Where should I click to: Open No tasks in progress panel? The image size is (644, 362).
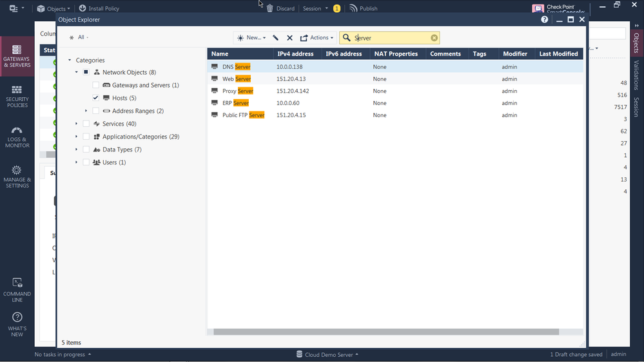pyautogui.click(x=63, y=355)
